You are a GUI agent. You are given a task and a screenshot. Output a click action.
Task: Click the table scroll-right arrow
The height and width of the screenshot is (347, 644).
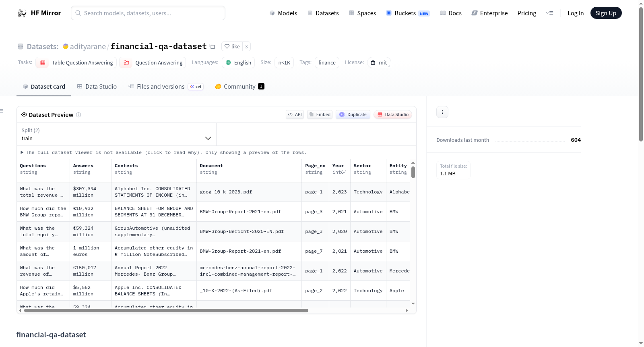[407, 311]
